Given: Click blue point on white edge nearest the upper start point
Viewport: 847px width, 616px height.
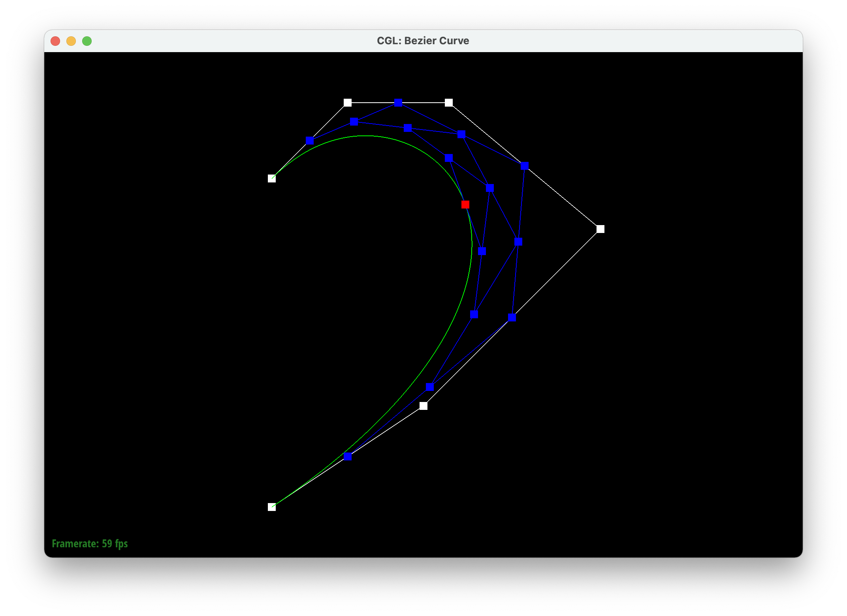Looking at the screenshot, I should 310,141.
